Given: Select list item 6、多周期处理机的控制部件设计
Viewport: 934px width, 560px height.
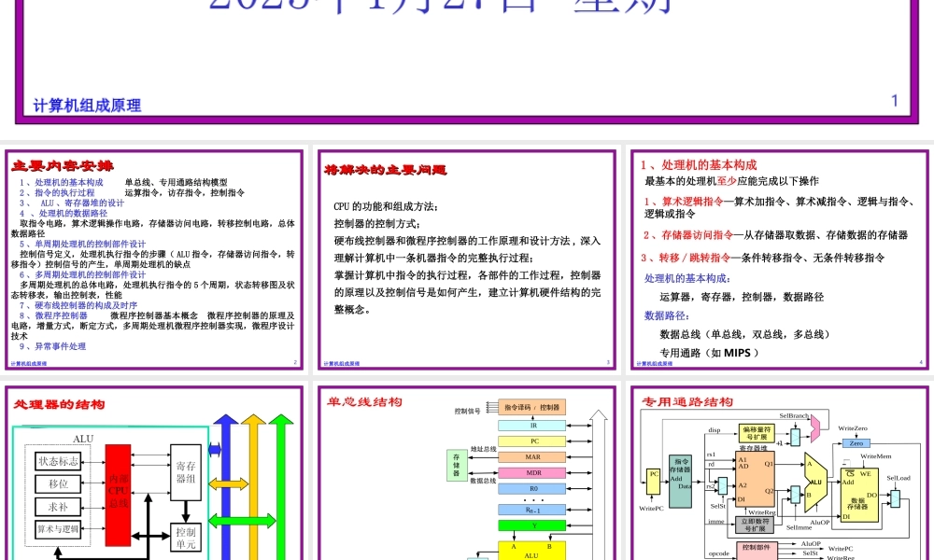Looking at the screenshot, I should [82, 275].
